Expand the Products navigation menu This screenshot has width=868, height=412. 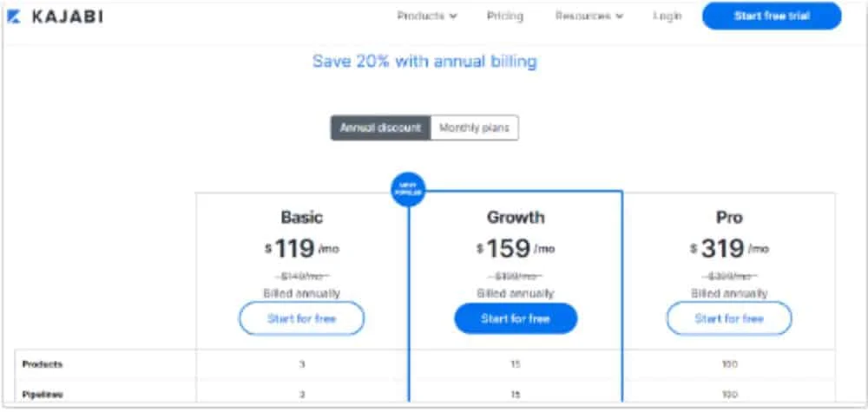coord(427,16)
